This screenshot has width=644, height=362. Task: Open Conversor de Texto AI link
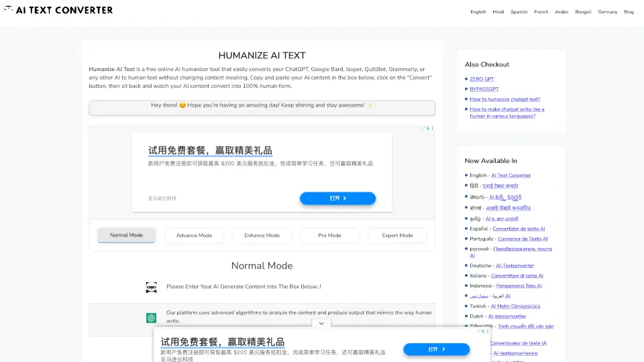(x=523, y=239)
